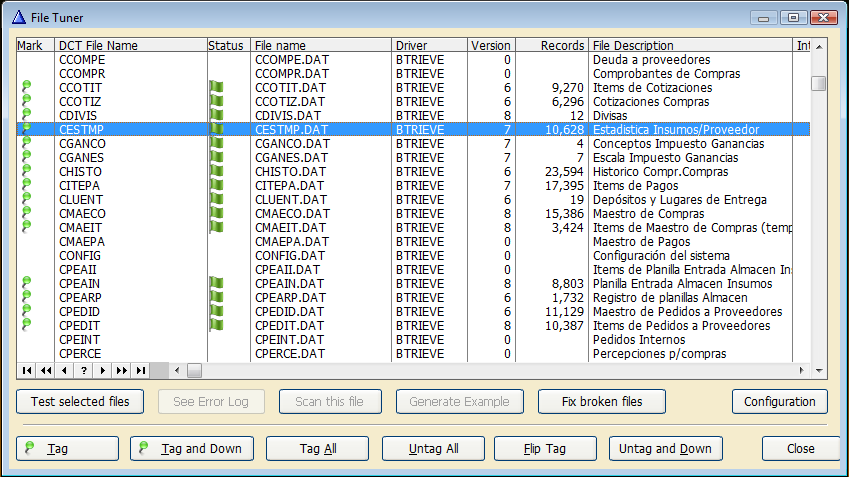Click the green tag pin in CCOTIZ row

click(26, 101)
